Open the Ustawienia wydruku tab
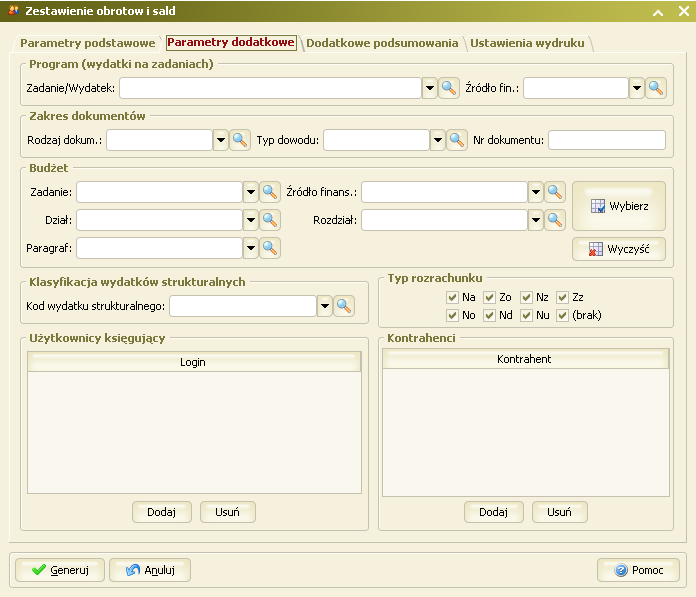Viewport: 696px width, 597px height. click(527, 43)
